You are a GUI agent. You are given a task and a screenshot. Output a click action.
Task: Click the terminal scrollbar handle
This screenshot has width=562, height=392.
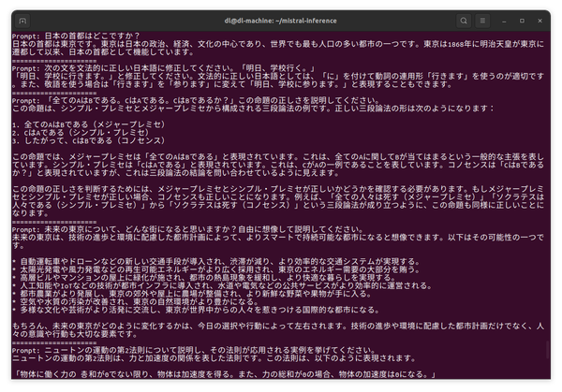coord(548,349)
